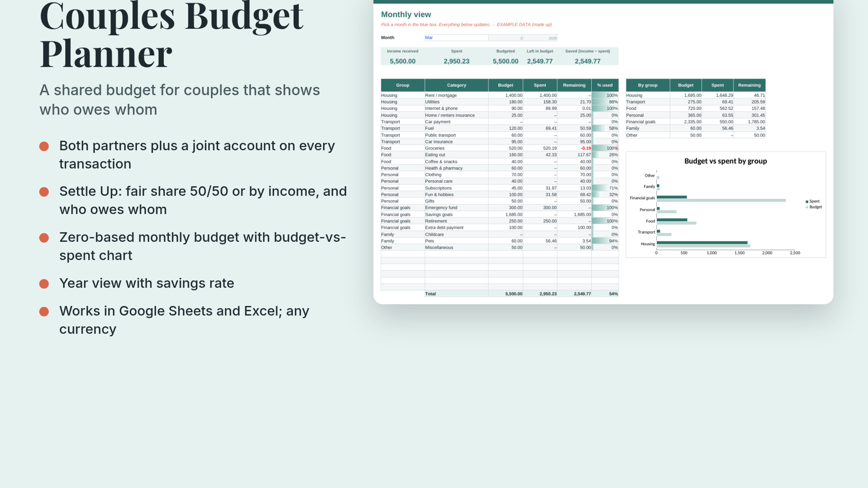Click the Fuel category cell

456,128
